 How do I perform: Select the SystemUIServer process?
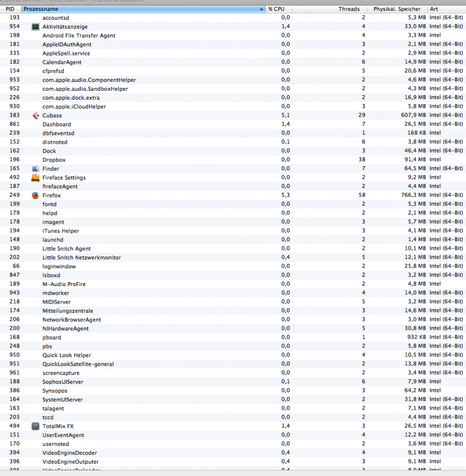pos(62,400)
